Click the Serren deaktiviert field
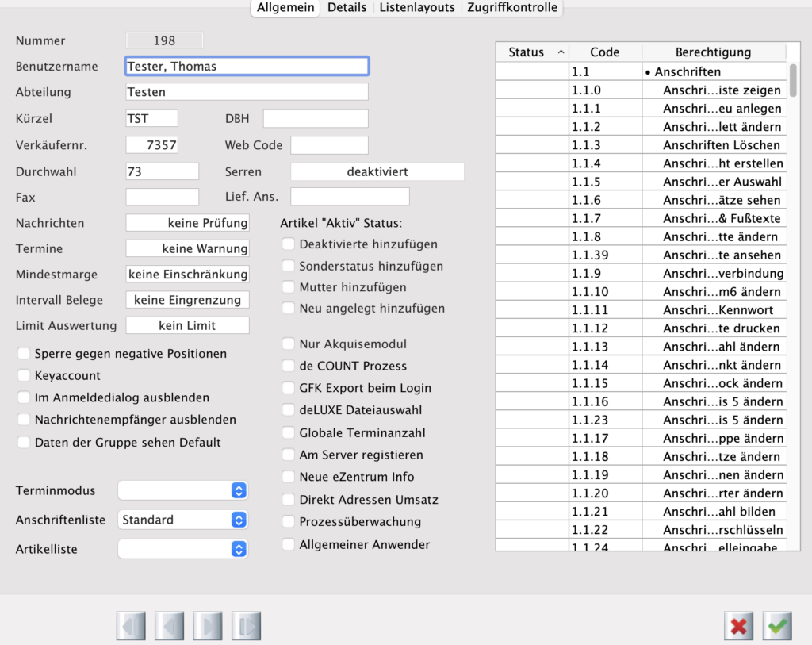Viewport: 812px width, 645px height. (377, 171)
